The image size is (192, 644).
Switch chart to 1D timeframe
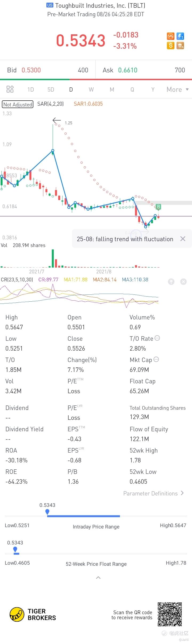pyautogui.click(x=31, y=89)
